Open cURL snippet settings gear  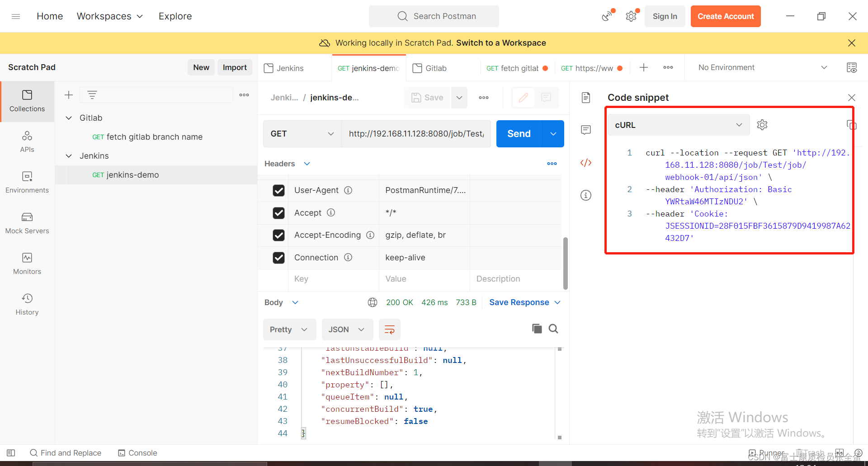tap(762, 125)
